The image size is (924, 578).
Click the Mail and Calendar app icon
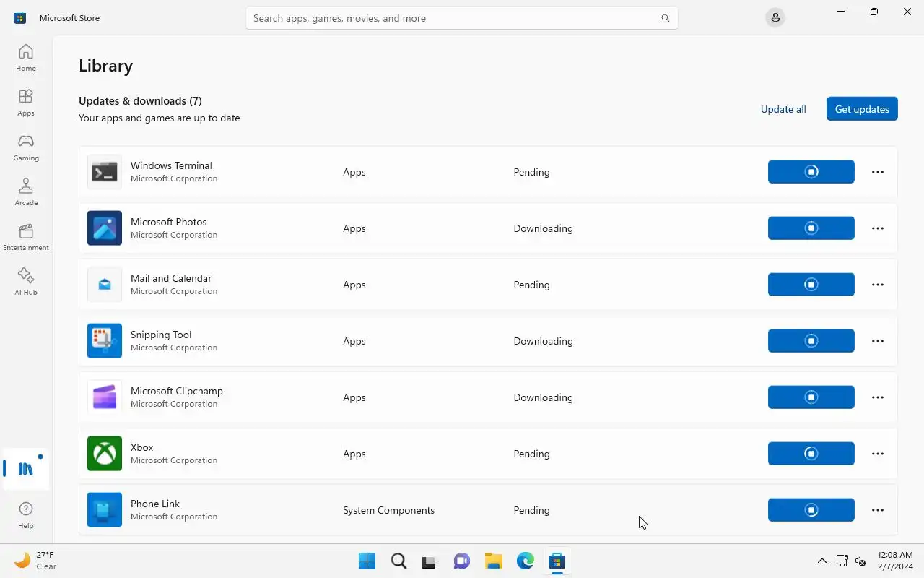pyautogui.click(x=105, y=285)
